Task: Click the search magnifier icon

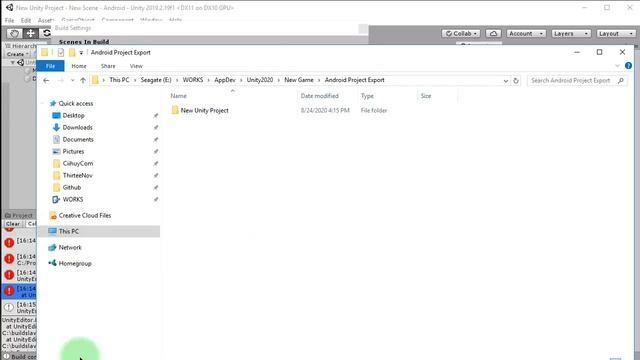Action: coord(621,80)
